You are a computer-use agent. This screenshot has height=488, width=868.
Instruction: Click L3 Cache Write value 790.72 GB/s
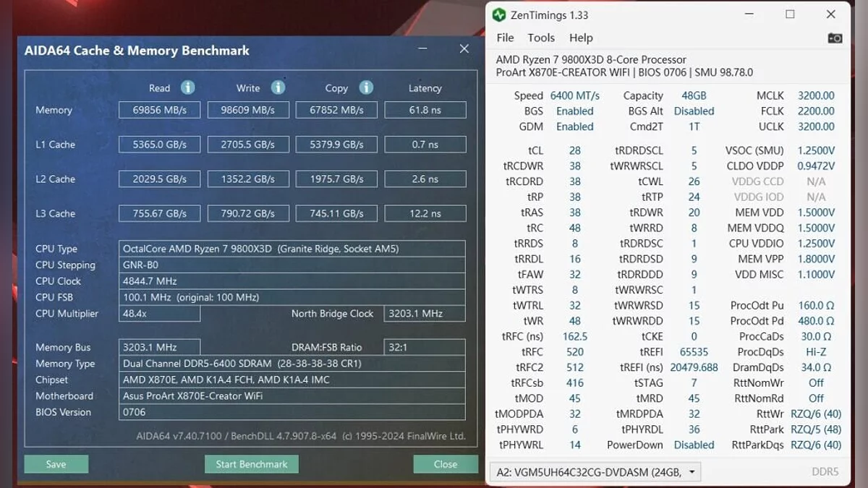(x=248, y=213)
